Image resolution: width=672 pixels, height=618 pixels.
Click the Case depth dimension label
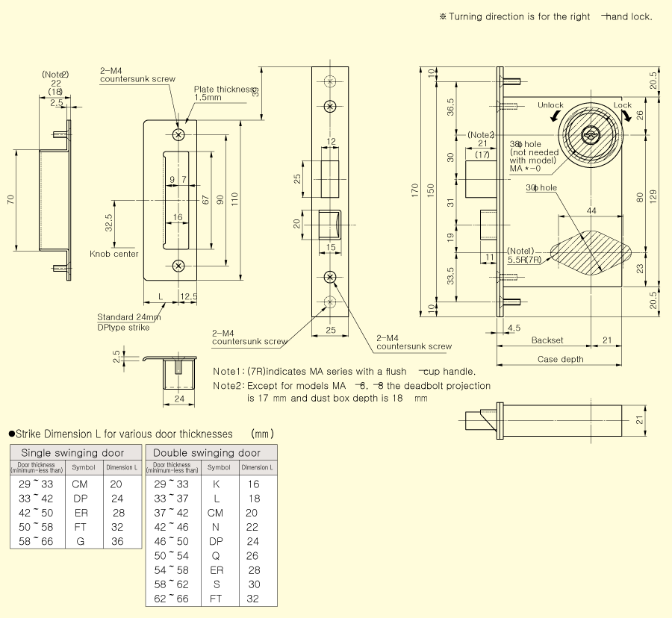click(x=559, y=359)
